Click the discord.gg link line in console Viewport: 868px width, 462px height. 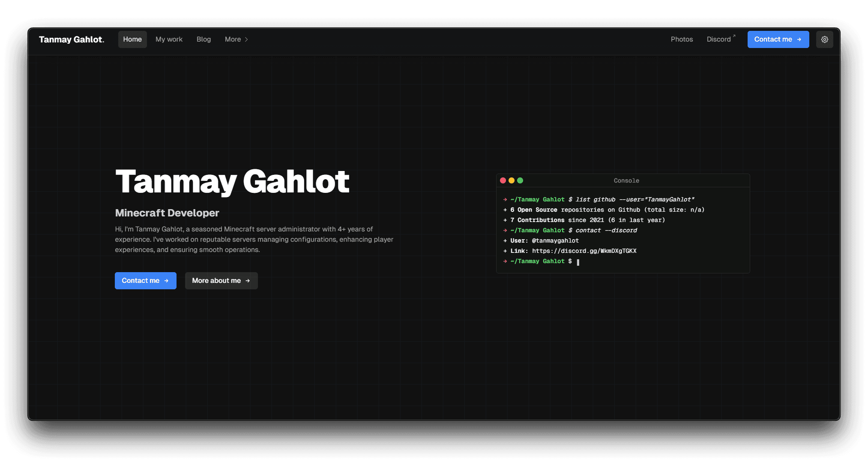click(570, 251)
